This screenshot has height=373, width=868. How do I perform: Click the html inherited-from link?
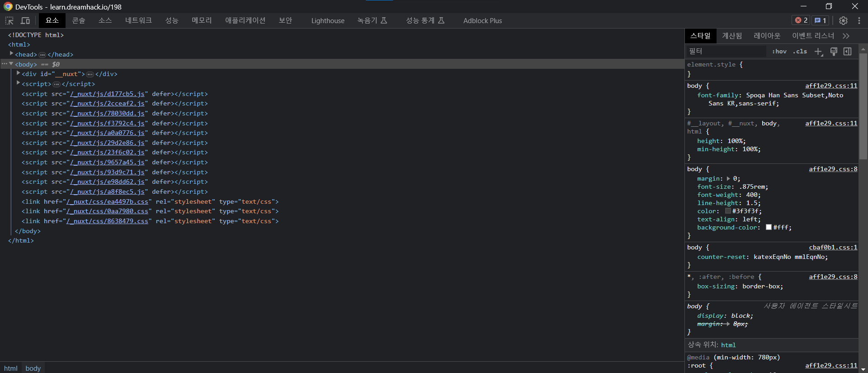pyautogui.click(x=728, y=345)
